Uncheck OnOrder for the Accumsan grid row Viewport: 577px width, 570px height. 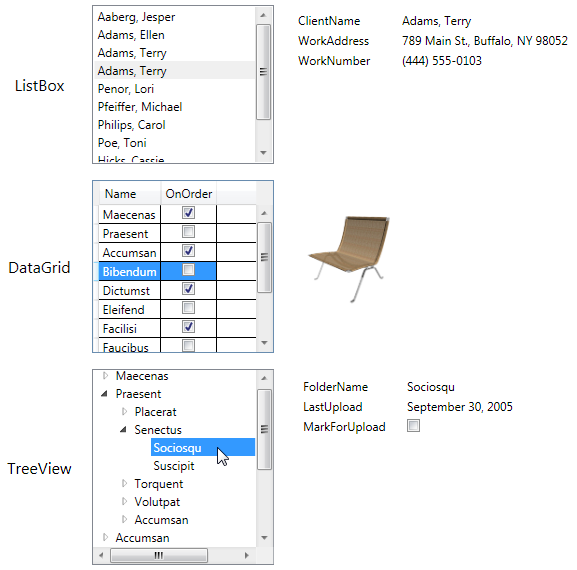click(x=188, y=251)
